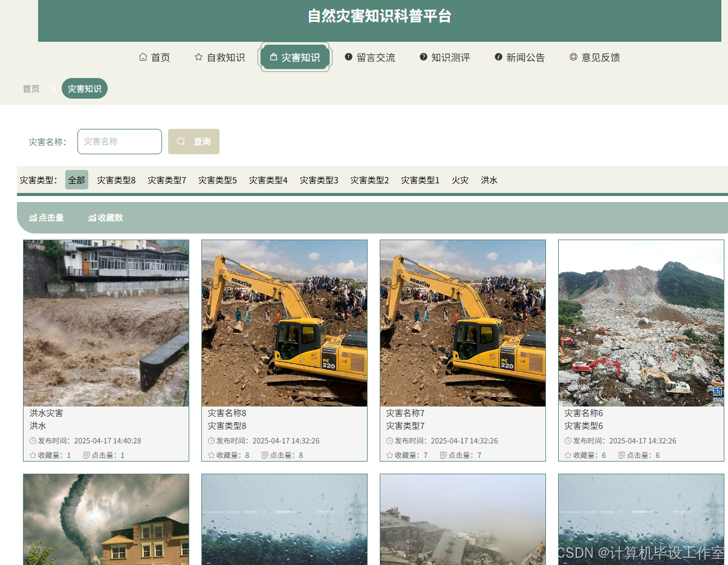The height and width of the screenshot is (565, 728).
Task: Open the collapsed buildings thumbnail
Action: pos(463,519)
